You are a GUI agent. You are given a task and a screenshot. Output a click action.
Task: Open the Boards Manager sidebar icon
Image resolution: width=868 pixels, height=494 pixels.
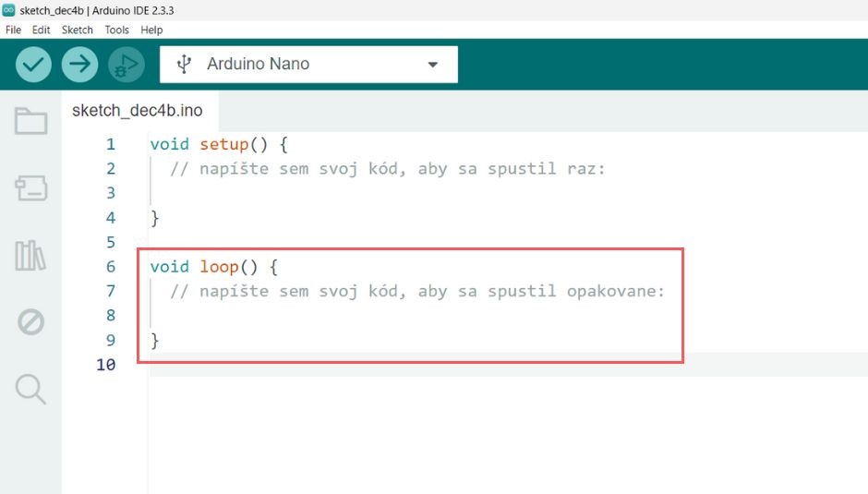pos(31,187)
